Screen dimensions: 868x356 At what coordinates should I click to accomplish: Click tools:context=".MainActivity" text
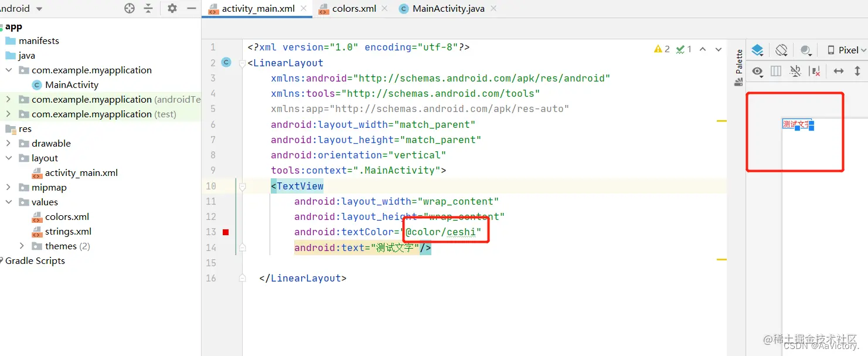click(x=358, y=170)
